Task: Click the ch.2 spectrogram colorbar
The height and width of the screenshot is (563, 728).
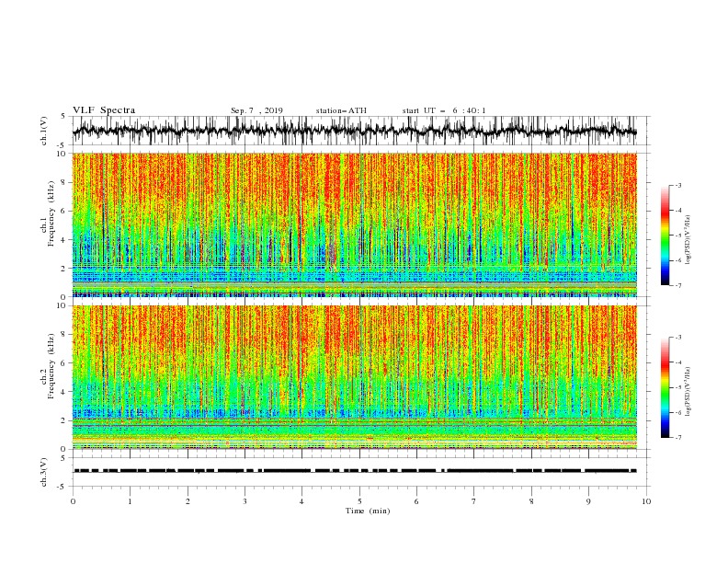Action: (x=665, y=387)
